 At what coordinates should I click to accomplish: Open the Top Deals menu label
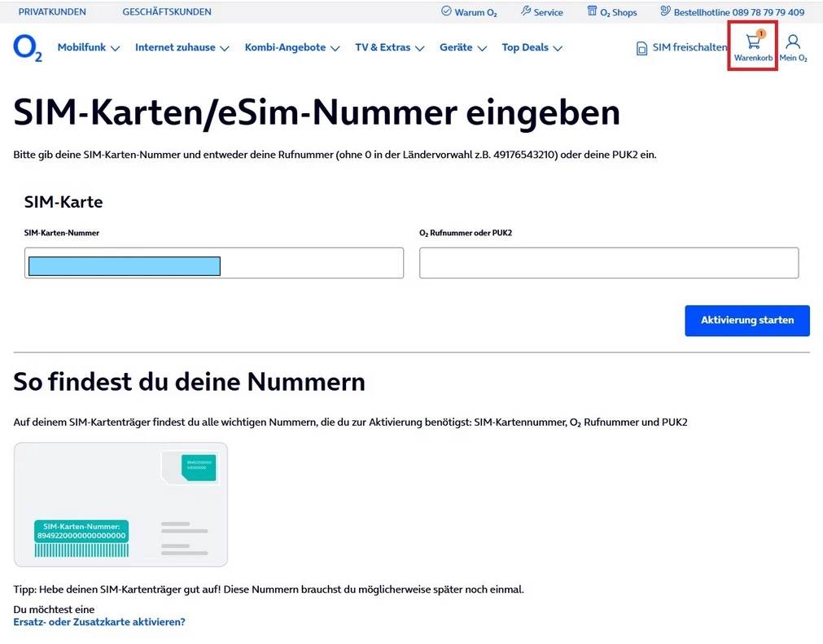coord(525,47)
